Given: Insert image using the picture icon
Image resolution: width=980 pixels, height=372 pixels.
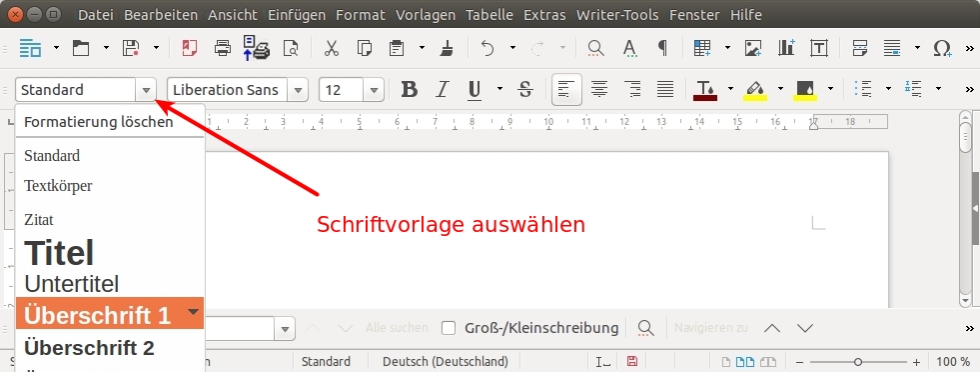Looking at the screenshot, I should 753,48.
